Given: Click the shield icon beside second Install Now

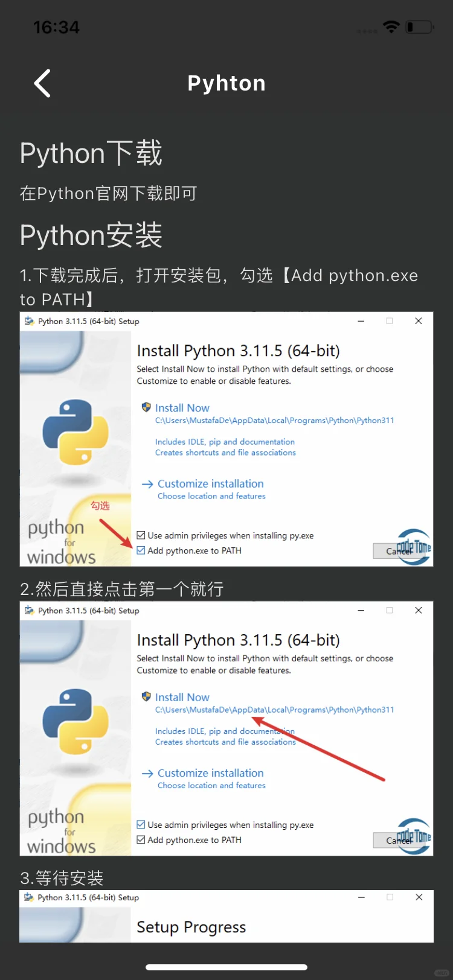Looking at the screenshot, I should (146, 696).
